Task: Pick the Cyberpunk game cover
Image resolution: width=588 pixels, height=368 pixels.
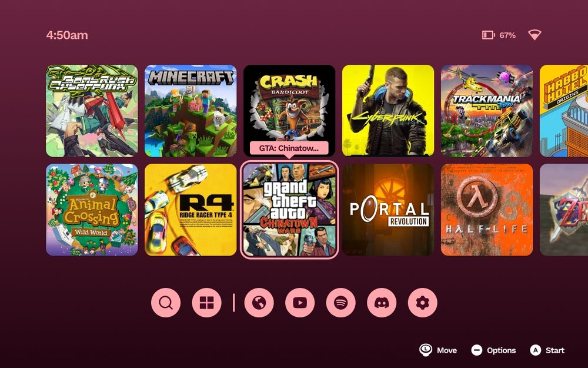Action: (x=388, y=111)
